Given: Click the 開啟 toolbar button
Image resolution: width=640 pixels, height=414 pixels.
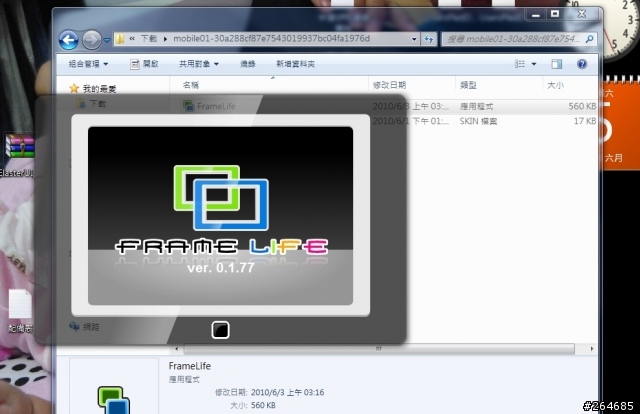Looking at the screenshot, I should (144, 64).
